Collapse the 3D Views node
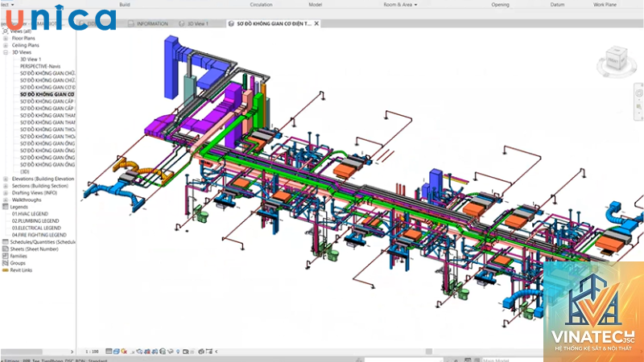The height and width of the screenshot is (362, 644). click(6, 52)
